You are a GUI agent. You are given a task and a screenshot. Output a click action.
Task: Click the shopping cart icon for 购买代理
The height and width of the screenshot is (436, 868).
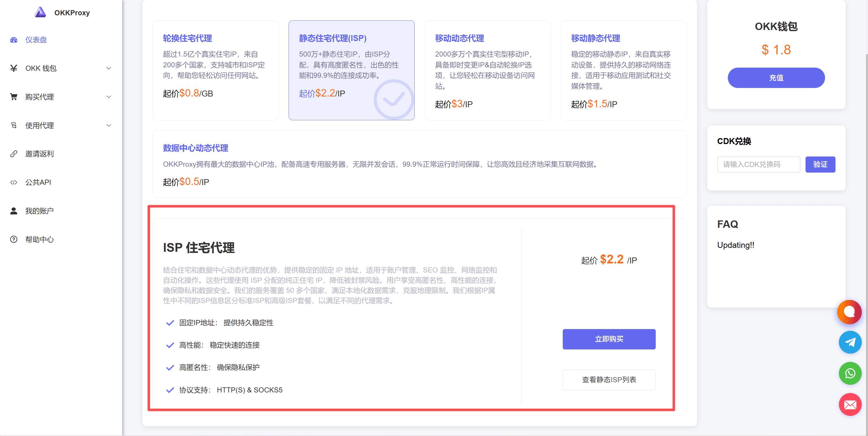click(x=14, y=97)
